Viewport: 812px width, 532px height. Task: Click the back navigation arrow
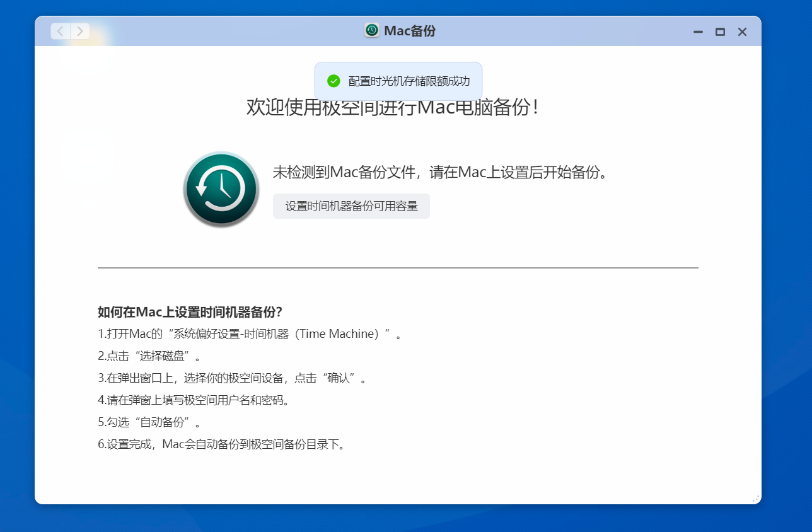(59, 31)
